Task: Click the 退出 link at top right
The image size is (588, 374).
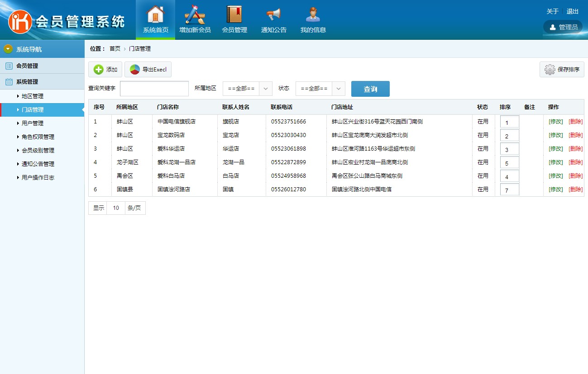Action: pyautogui.click(x=572, y=11)
